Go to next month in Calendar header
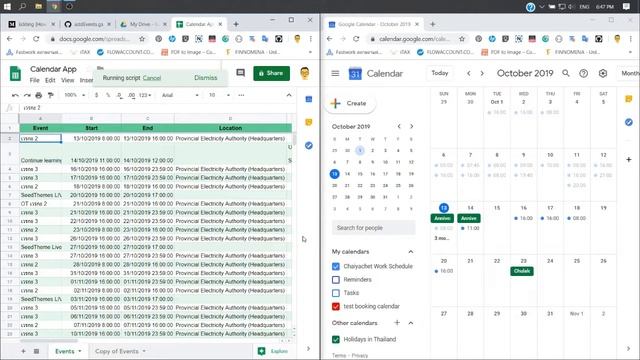 tap(482, 73)
